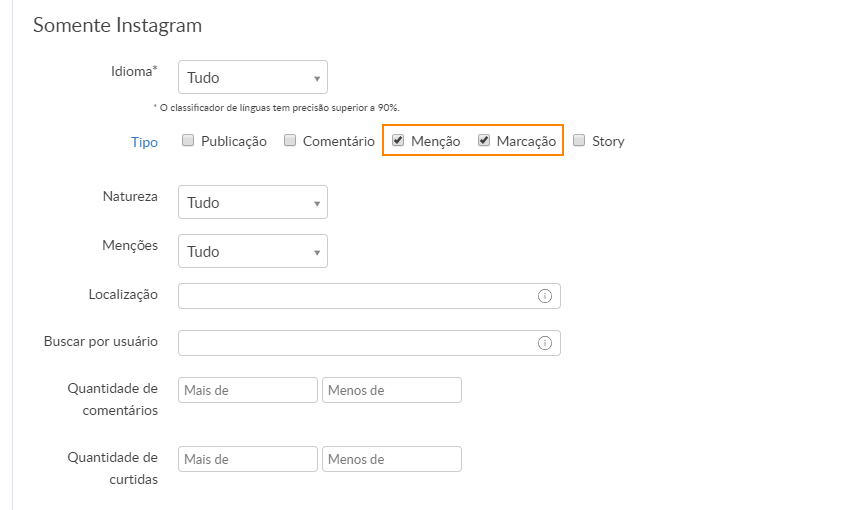The image size is (868, 510).
Task: Click the Idioma dropdown arrow
Action: (316, 78)
